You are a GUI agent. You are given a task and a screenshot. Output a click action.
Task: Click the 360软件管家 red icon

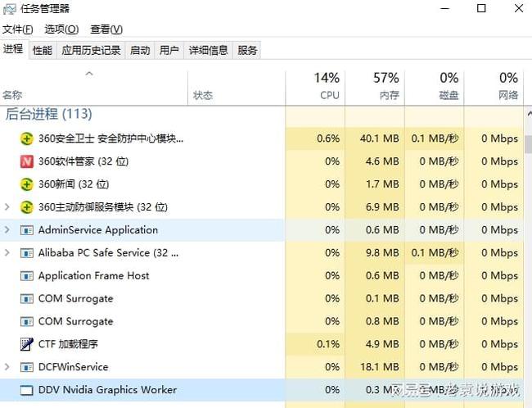[x=26, y=161]
